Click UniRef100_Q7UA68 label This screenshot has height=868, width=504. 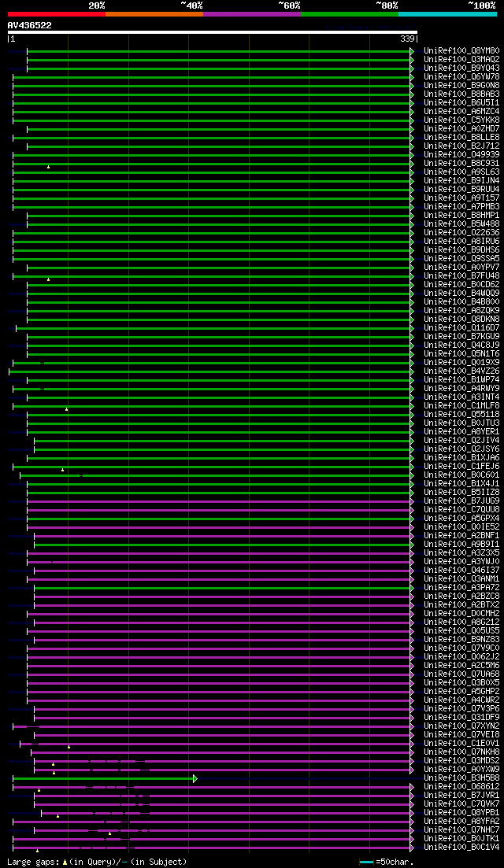461,674
